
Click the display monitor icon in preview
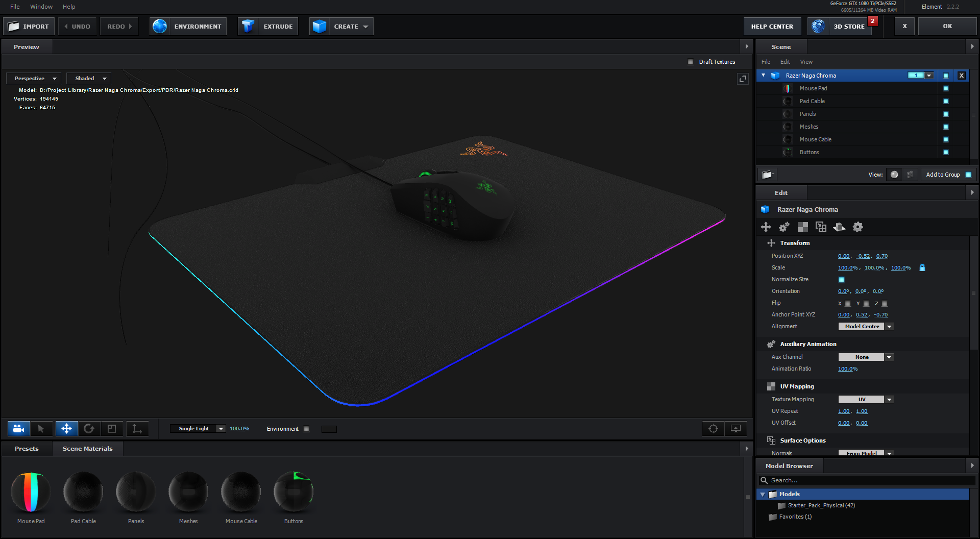tap(736, 429)
